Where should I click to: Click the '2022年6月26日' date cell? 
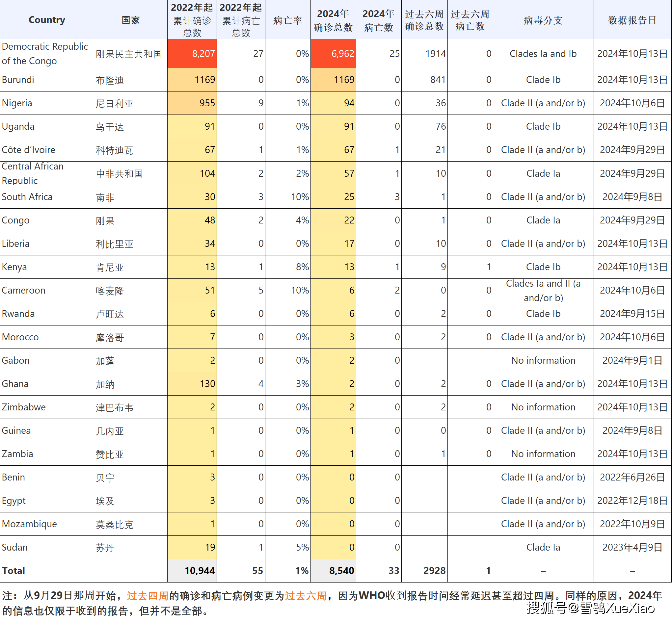(x=632, y=477)
